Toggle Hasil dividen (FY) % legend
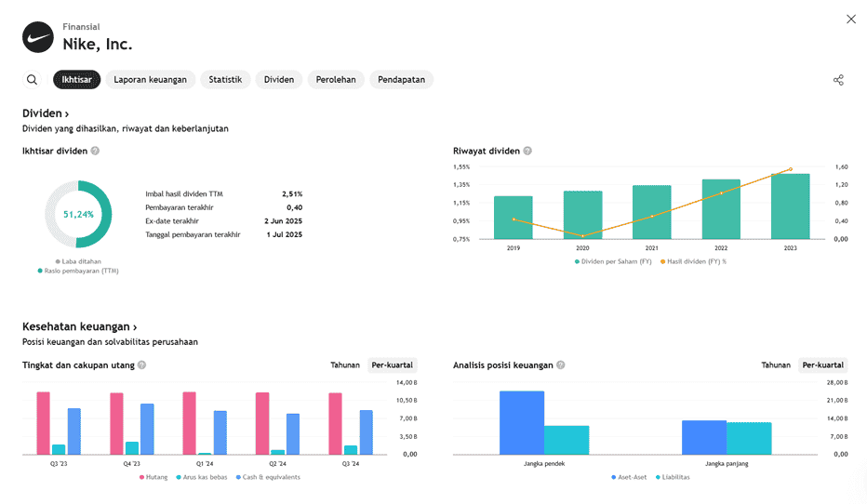The height and width of the screenshot is (504, 867). pos(693,261)
